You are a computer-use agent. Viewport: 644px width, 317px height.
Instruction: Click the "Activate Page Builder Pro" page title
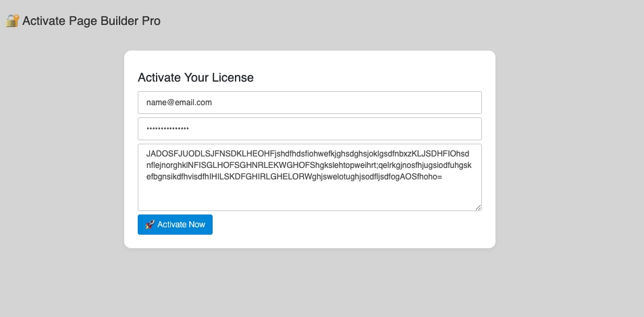pyautogui.click(x=91, y=21)
